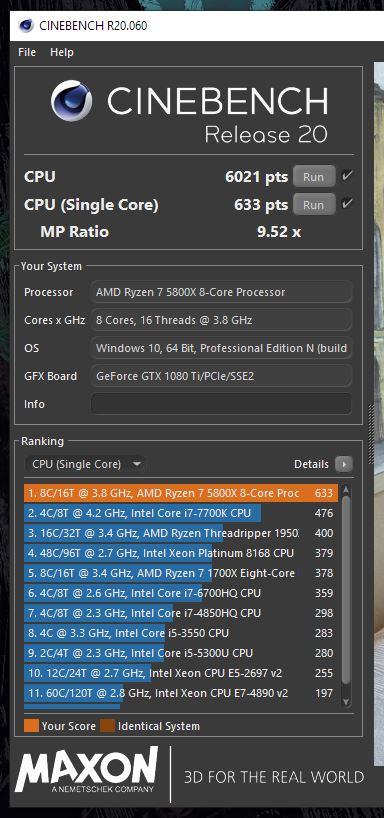Select the Xeon Platinum 8168 ranking entry
The height and width of the screenshot is (818, 384).
(181, 553)
